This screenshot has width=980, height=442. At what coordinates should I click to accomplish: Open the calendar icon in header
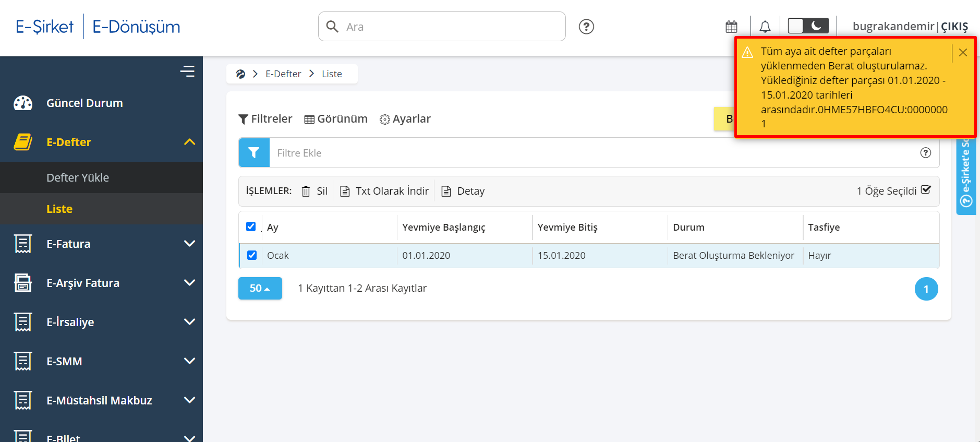pos(732,27)
